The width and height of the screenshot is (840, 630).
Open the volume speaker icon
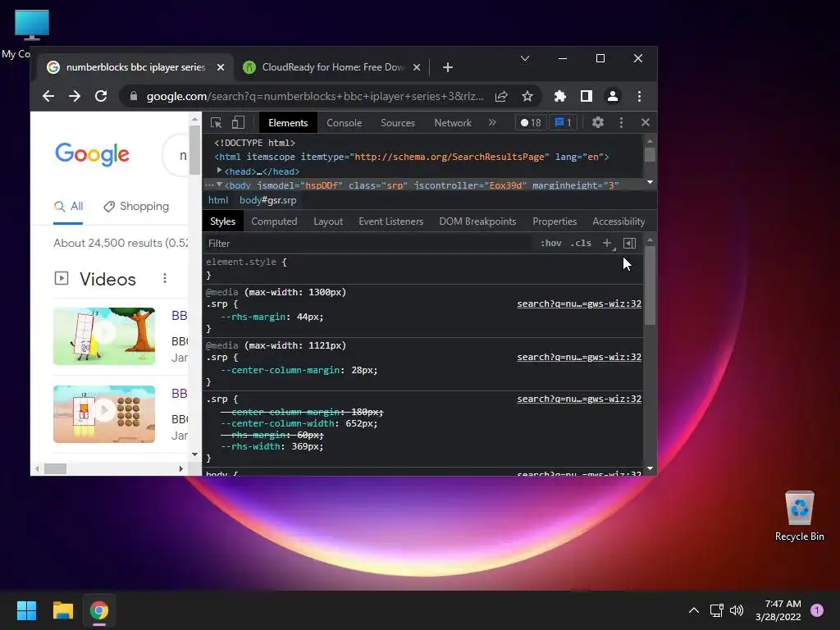click(x=737, y=610)
